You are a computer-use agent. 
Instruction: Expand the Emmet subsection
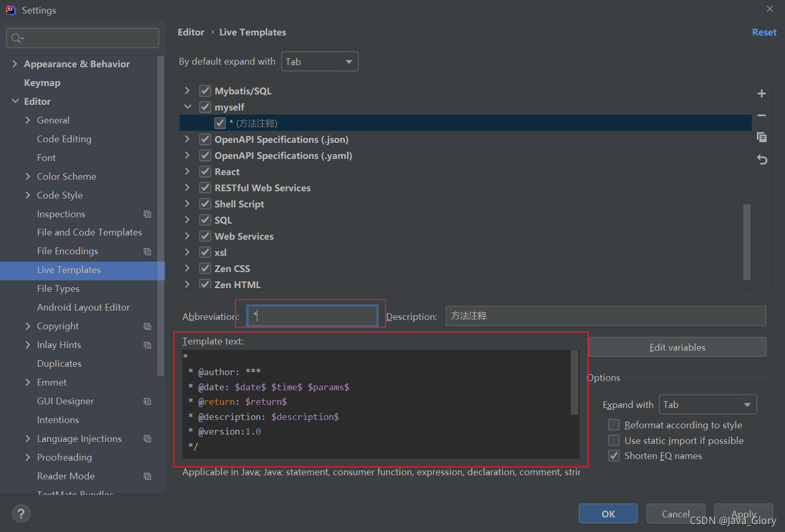pos(28,382)
